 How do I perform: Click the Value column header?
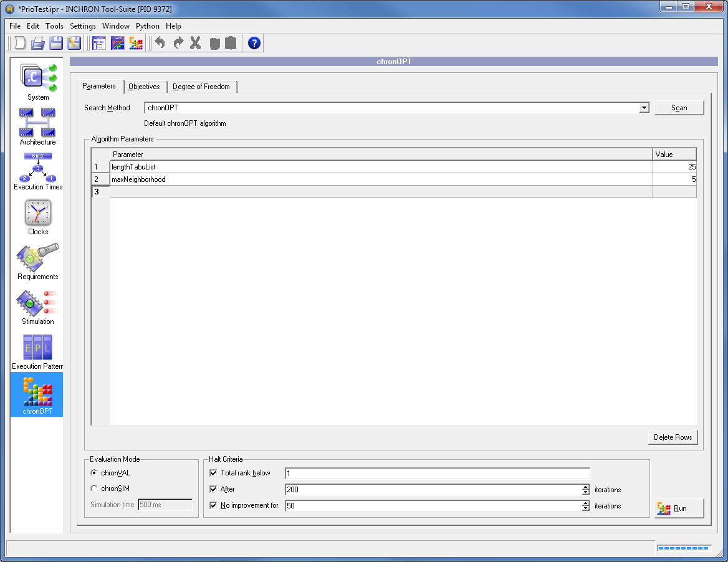click(674, 154)
